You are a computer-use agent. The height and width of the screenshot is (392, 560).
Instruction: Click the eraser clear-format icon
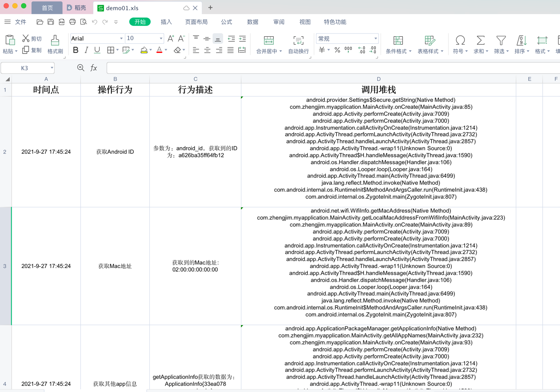[x=177, y=51]
